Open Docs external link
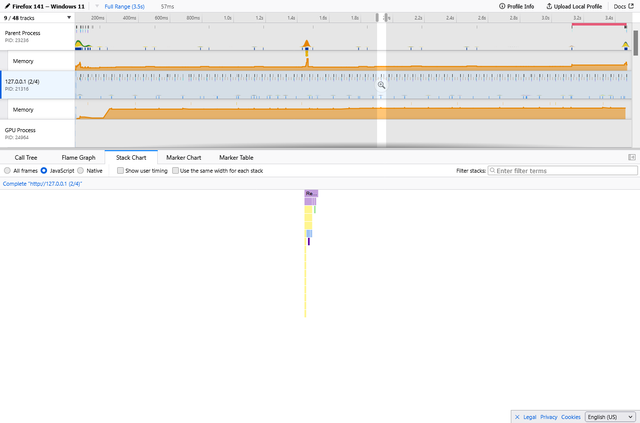Viewport: 640px width, 423px height. tap(623, 7)
